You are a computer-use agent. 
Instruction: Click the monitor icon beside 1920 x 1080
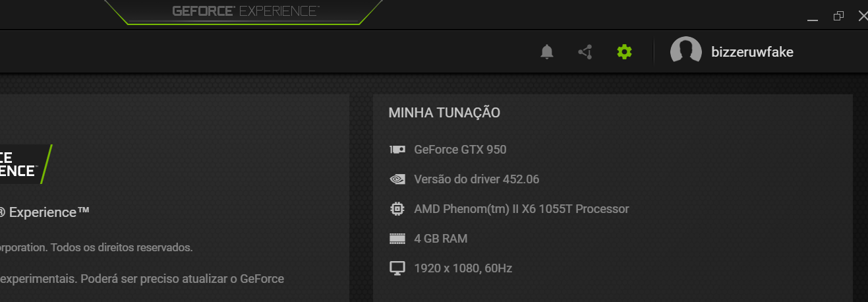(397, 268)
